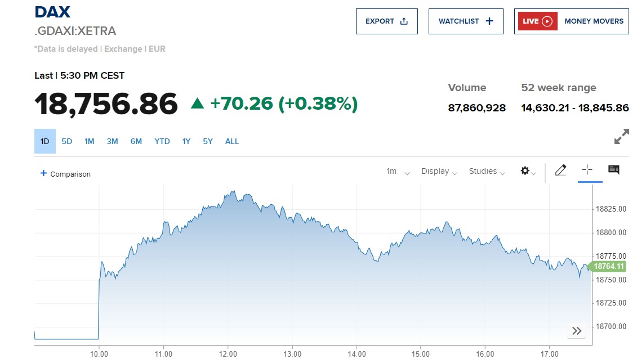
Task: Expand the 1m interval dropdown
Action: pyautogui.click(x=398, y=172)
